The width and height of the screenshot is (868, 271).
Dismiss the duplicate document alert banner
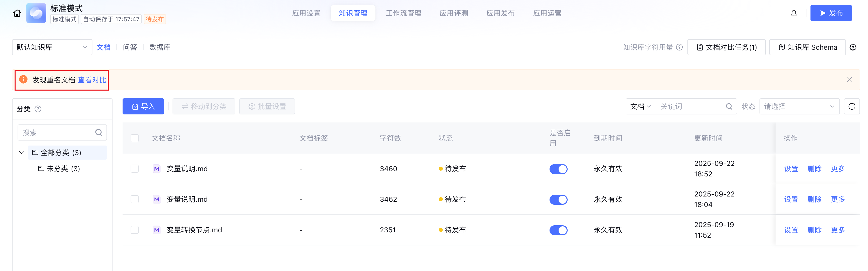coord(849,80)
